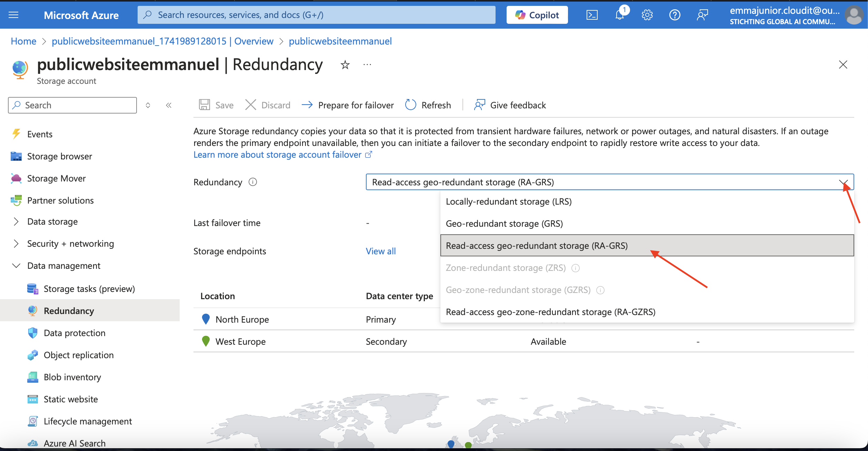Click Give feedback in toolbar
This screenshot has height=451, width=868.
point(510,105)
